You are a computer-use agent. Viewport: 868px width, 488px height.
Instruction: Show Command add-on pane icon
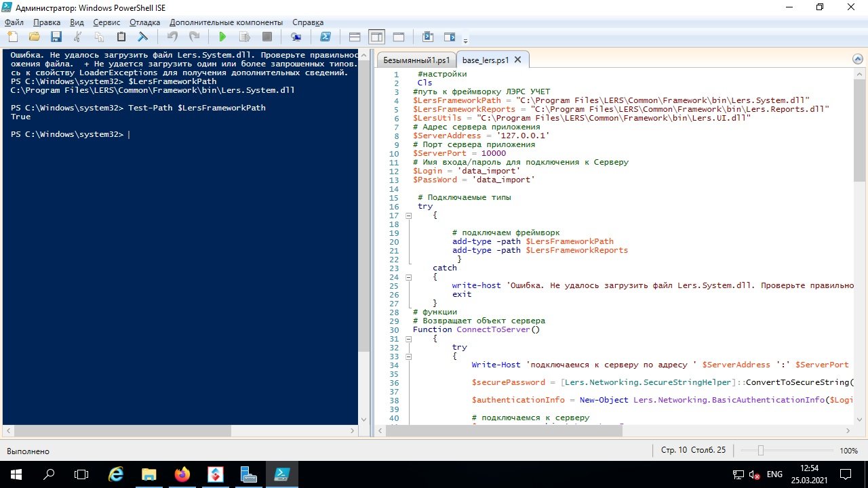coord(450,37)
